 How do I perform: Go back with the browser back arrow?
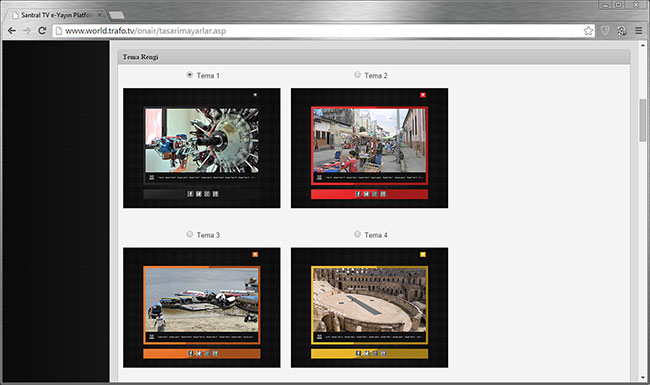(x=12, y=31)
